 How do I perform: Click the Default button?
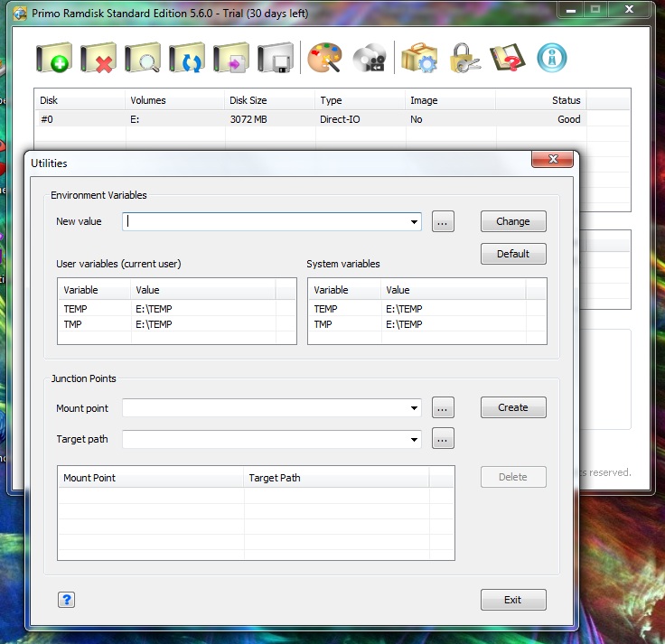(x=513, y=254)
